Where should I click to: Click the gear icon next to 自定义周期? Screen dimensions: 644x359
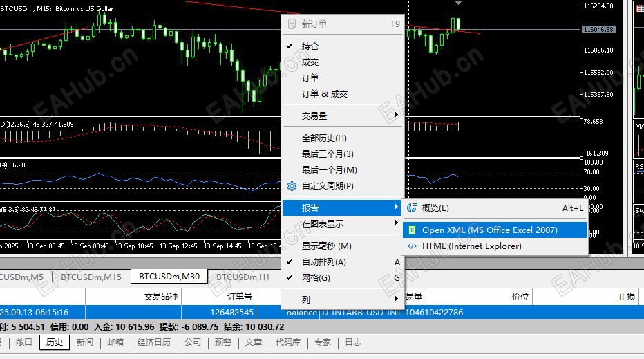[x=292, y=186]
